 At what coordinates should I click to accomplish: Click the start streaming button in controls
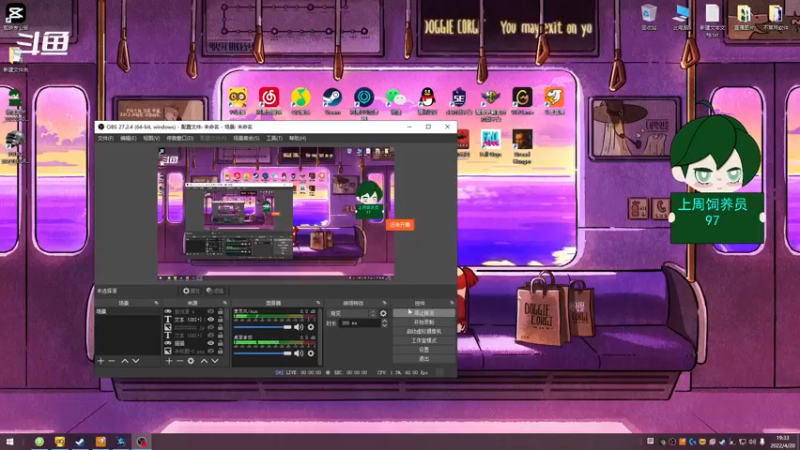(x=424, y=313)
